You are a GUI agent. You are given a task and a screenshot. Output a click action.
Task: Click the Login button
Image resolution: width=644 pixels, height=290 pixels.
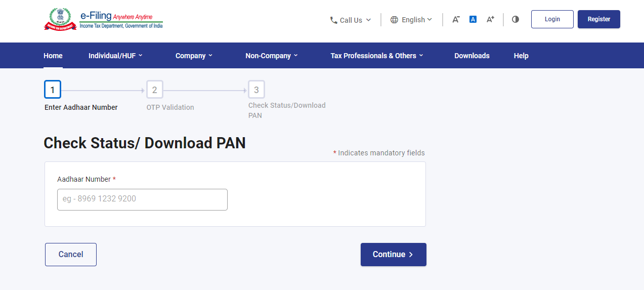coord(552,19)
